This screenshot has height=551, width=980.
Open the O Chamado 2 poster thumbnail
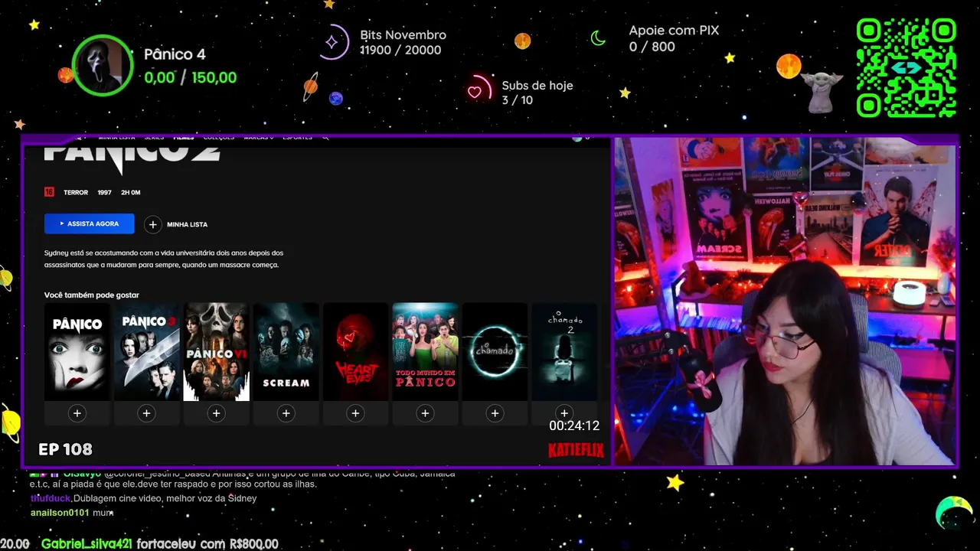click(x=564, y=351)
